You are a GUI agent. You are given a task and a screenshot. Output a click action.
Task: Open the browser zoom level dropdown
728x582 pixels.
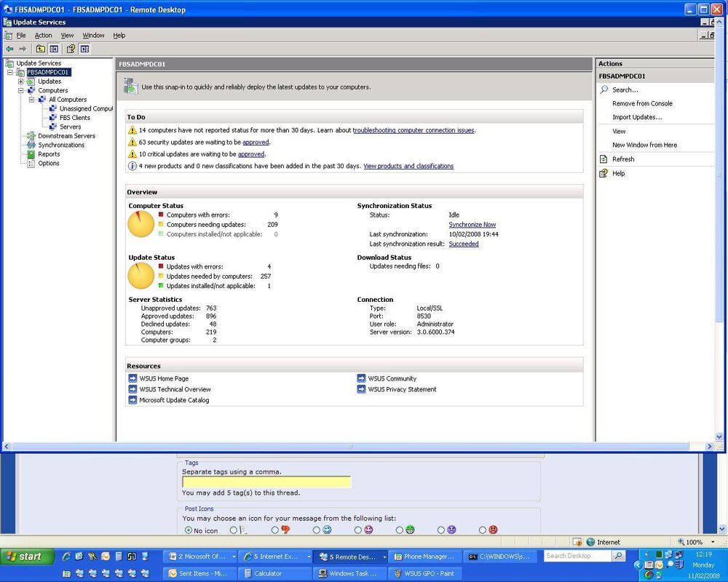click(x=713, y=542)
